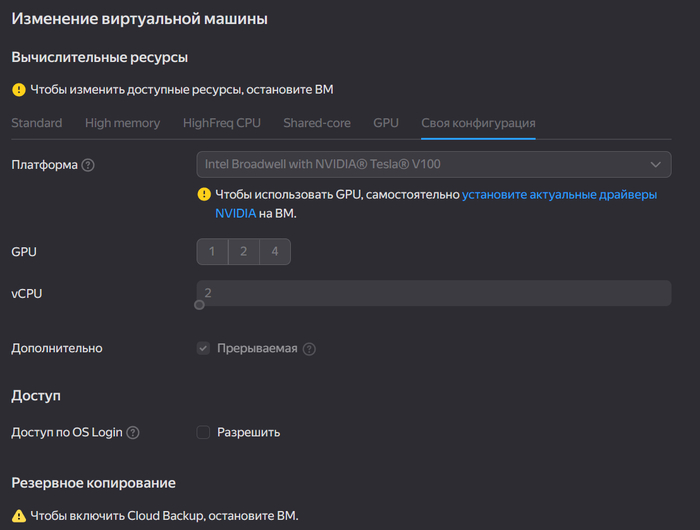Switch to the Standard tab

coord(37,123)
